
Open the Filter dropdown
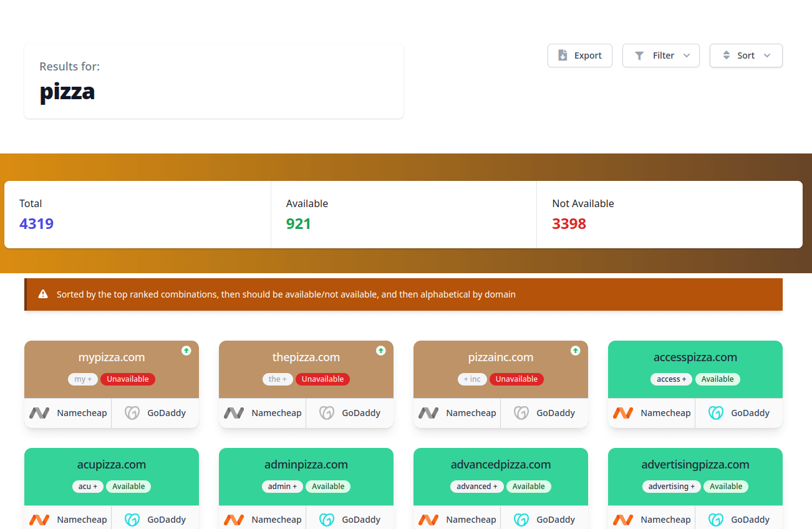tap(661, 56)
